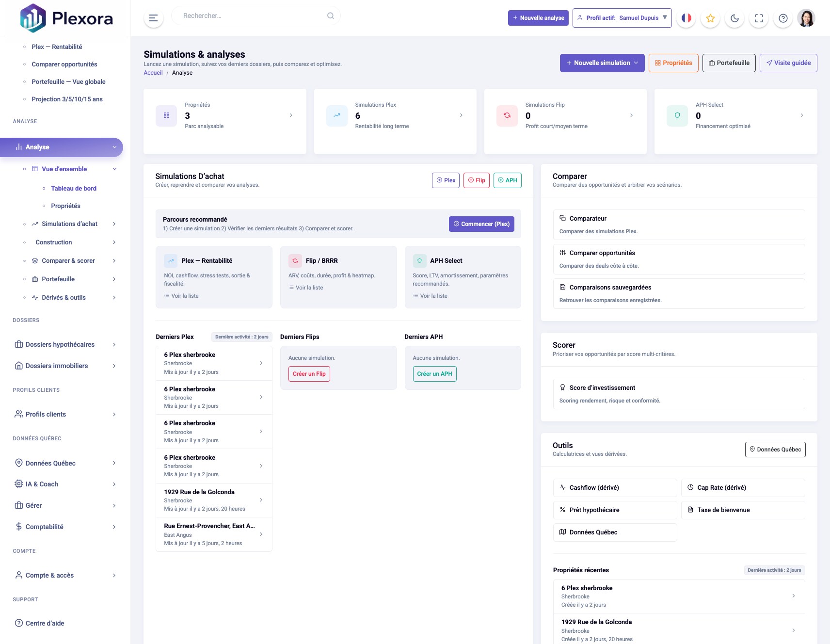Select Tableau de bord menu item

tap(74, 188)
